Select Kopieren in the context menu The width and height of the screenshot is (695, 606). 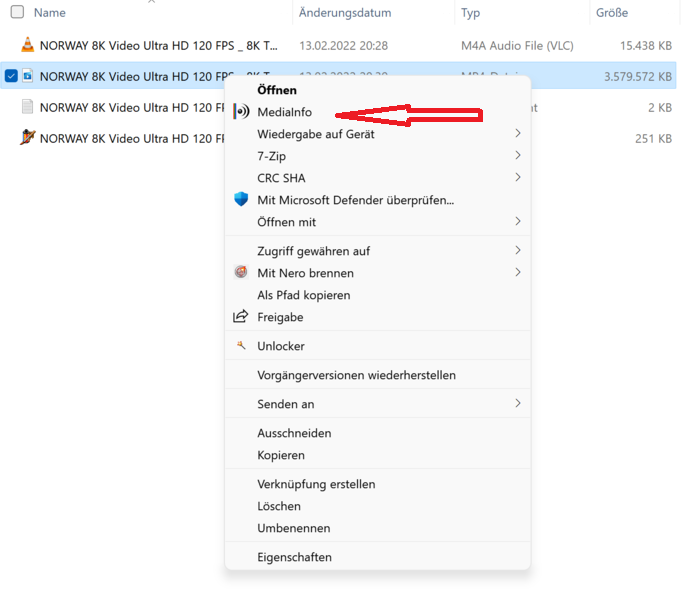coord(280,455)
